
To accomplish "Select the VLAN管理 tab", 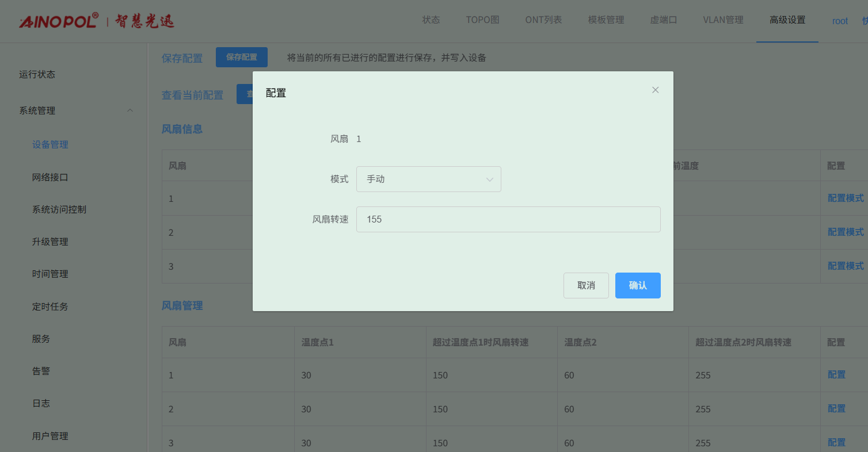I will pos(723,20).
